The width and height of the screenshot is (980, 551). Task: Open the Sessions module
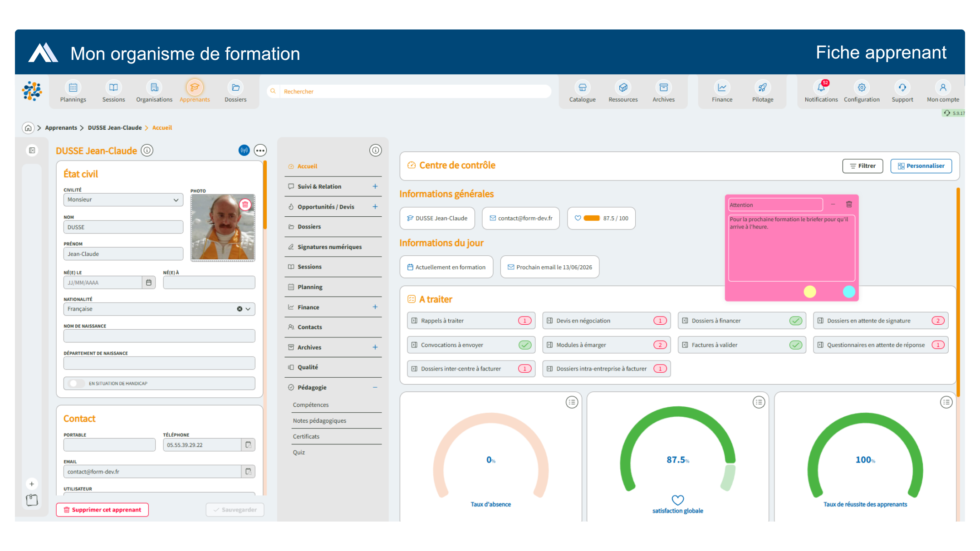pyautogui.click(x=113, y=92)
